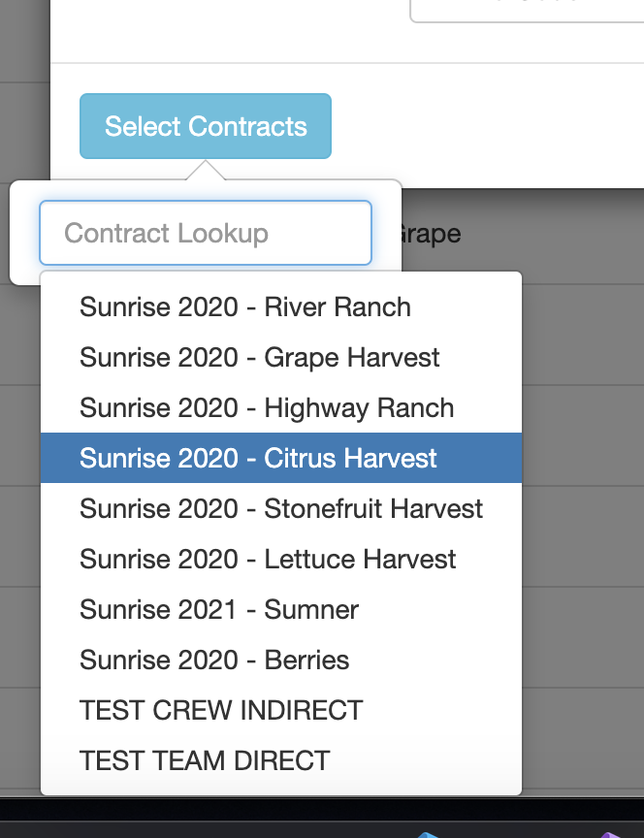The image size is (644, 838).
Task: Select Sunrise 2020 - Lettuce Harvest item
Action: [x=268, y=560]
